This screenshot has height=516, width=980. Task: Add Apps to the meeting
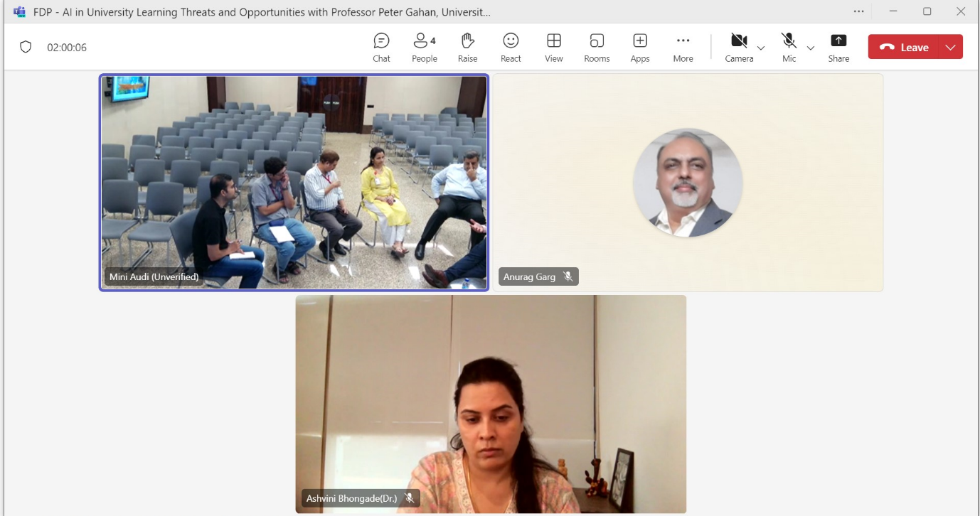tap(640, 48)
